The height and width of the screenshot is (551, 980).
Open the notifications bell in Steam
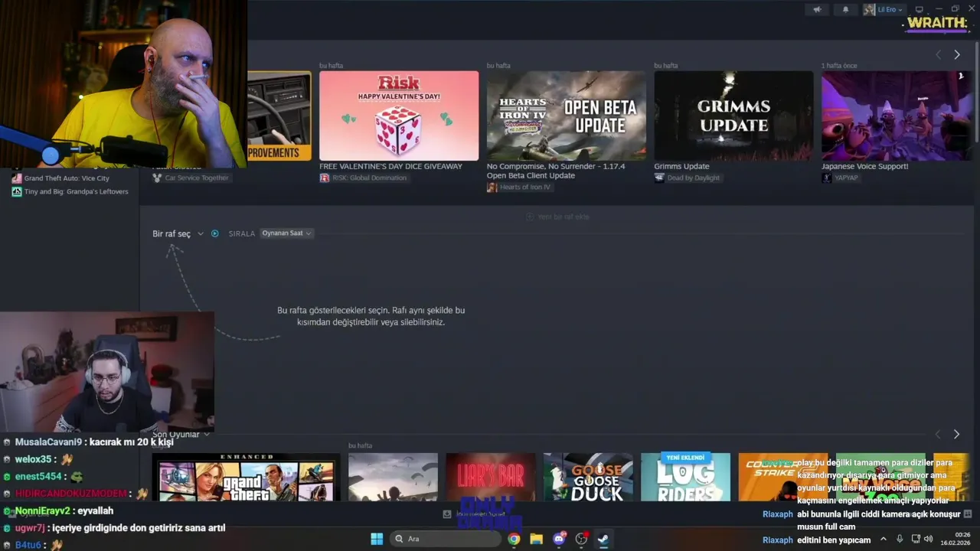(x=845, y=9)
